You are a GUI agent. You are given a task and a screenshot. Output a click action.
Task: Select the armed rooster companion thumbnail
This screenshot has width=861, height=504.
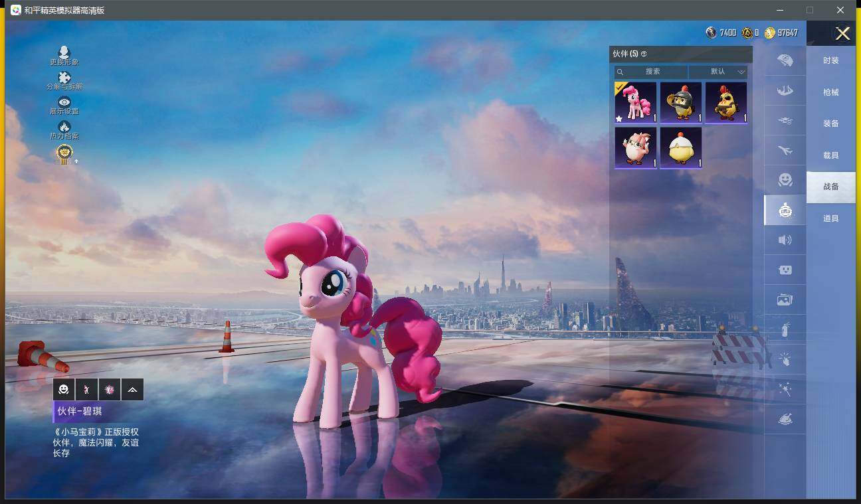[x=726, y=102]
